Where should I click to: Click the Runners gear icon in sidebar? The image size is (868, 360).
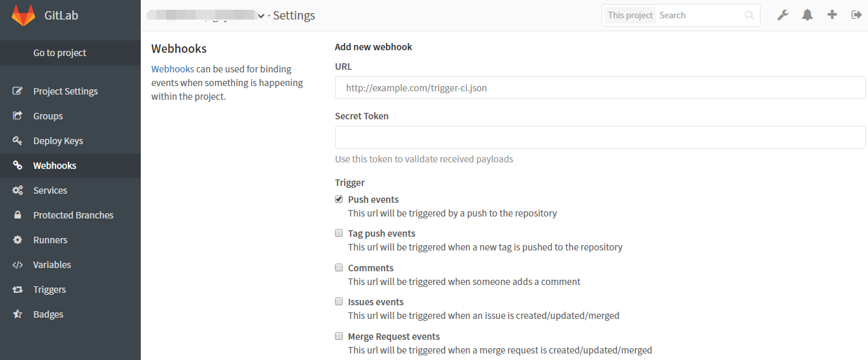coord(18,240)
